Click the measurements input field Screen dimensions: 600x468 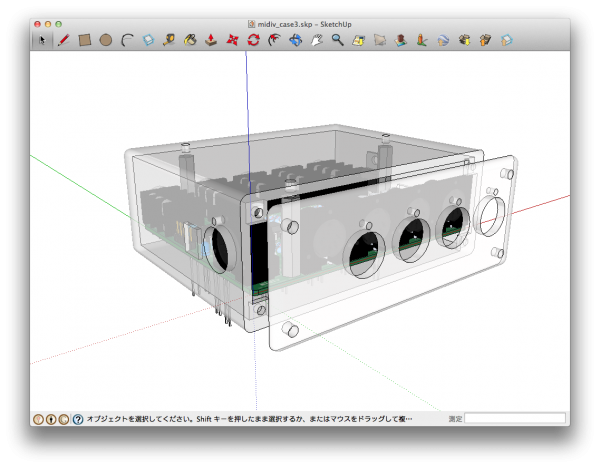(x=515, y=419)
